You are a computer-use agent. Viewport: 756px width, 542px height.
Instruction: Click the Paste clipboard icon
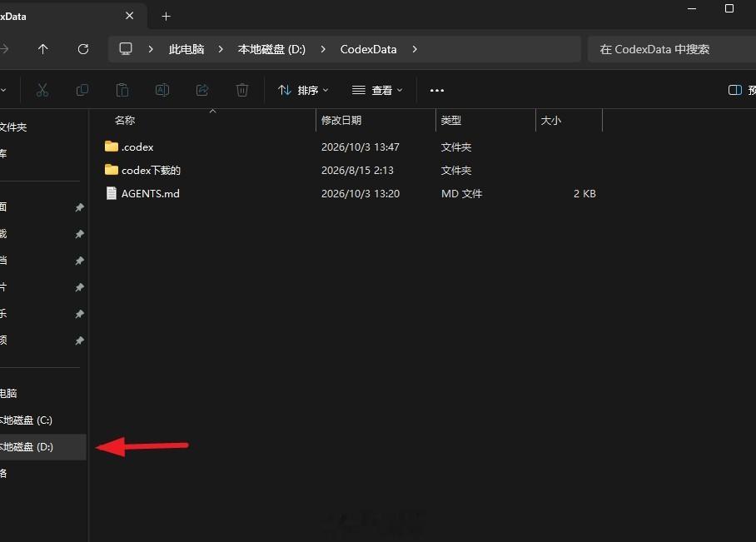pos(122,90)
